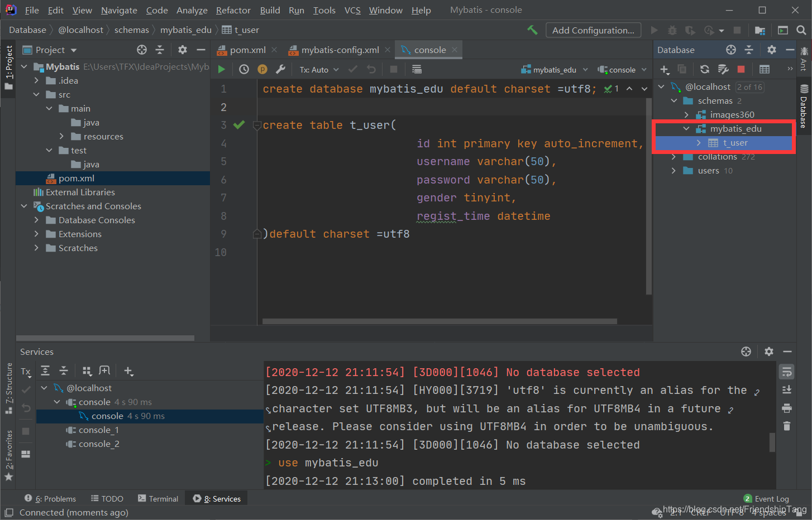Open Search Everywhere magnifier icon

point(801,30)
